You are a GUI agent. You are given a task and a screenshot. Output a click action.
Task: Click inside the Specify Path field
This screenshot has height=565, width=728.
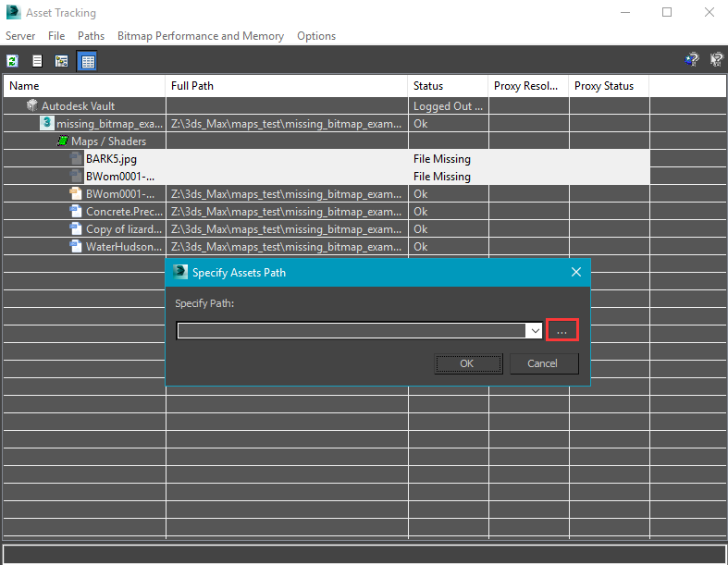[352, 331]
